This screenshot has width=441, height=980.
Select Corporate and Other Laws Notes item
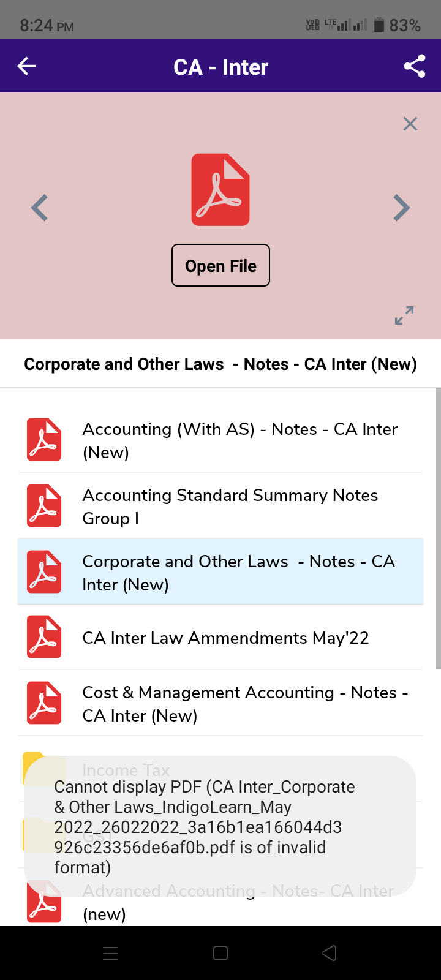[x=239, y=573]
